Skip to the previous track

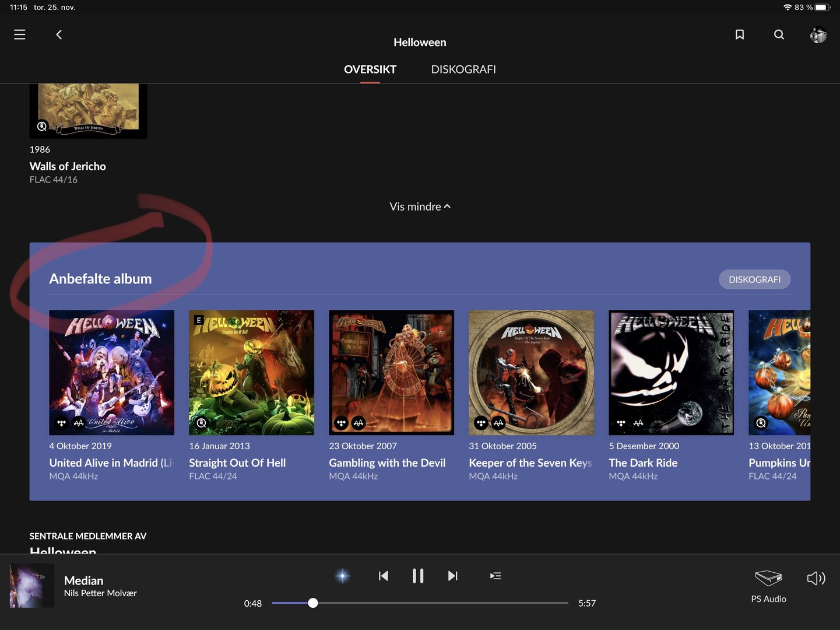[x=383, y=576]
